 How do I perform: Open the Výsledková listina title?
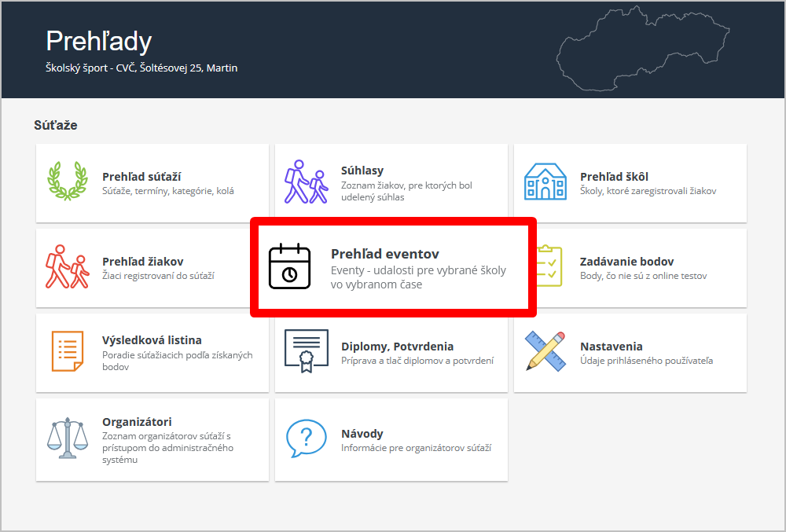pyautogui.click(x=152, y=340)
